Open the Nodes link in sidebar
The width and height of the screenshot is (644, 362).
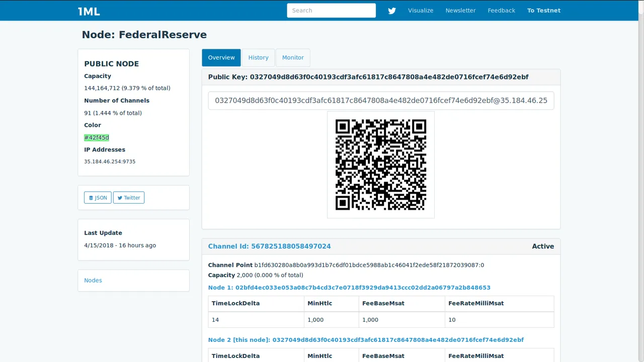pyautogui.click(x=93, y=281)
